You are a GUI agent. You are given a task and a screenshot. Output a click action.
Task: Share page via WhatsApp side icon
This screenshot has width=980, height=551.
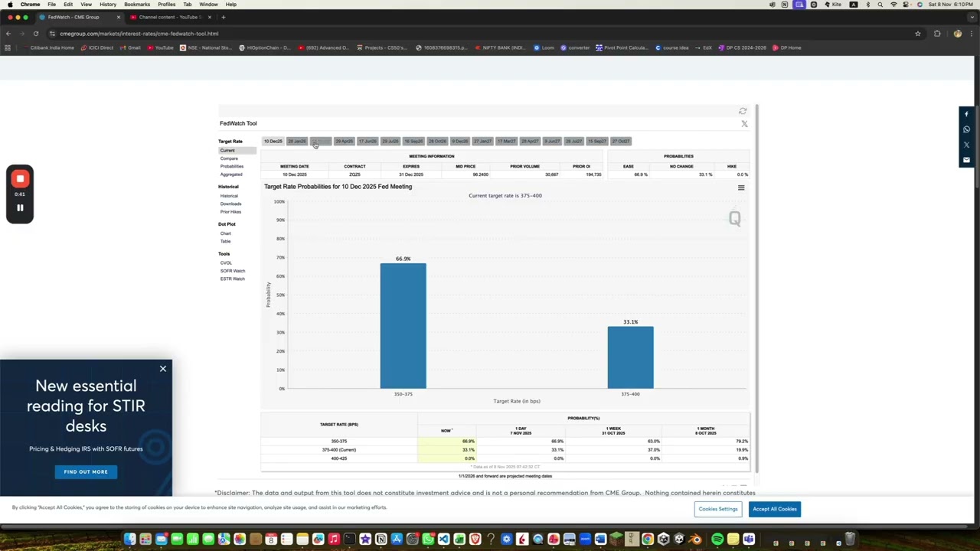click(967, 129)
